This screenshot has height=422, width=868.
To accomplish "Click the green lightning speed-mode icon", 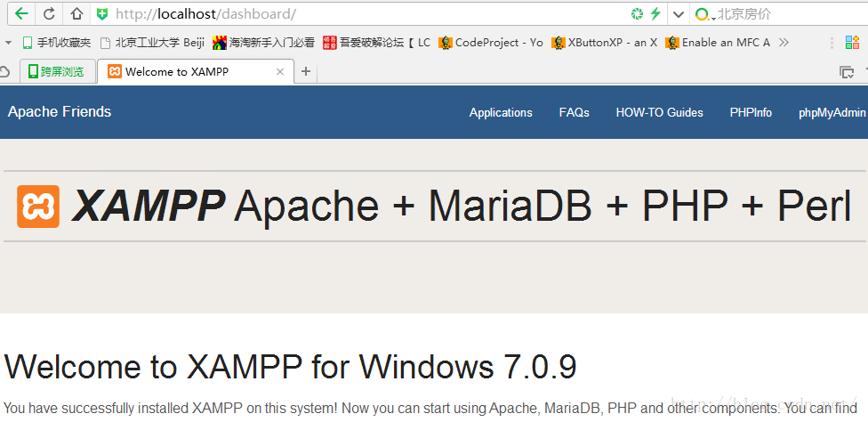I will point(656,14).
